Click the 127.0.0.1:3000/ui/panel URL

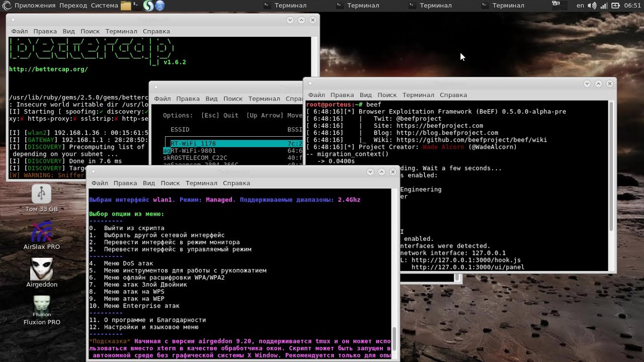468,267
